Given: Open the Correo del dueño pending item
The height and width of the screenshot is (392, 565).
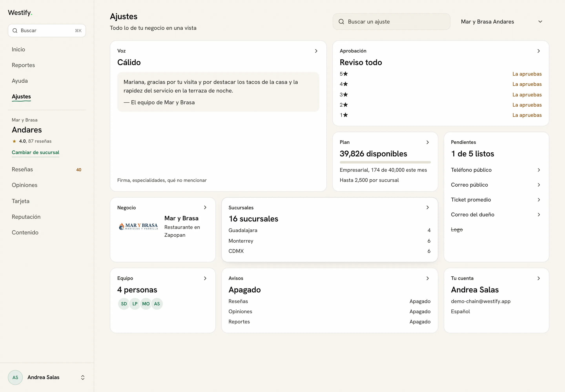Looking at the screenshot, I should pos(496,215).
